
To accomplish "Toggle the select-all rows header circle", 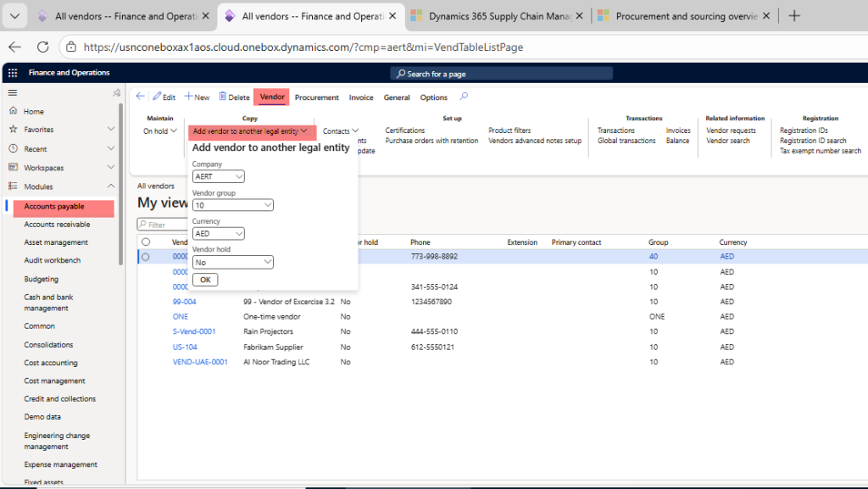I will (x=146, y=242).
